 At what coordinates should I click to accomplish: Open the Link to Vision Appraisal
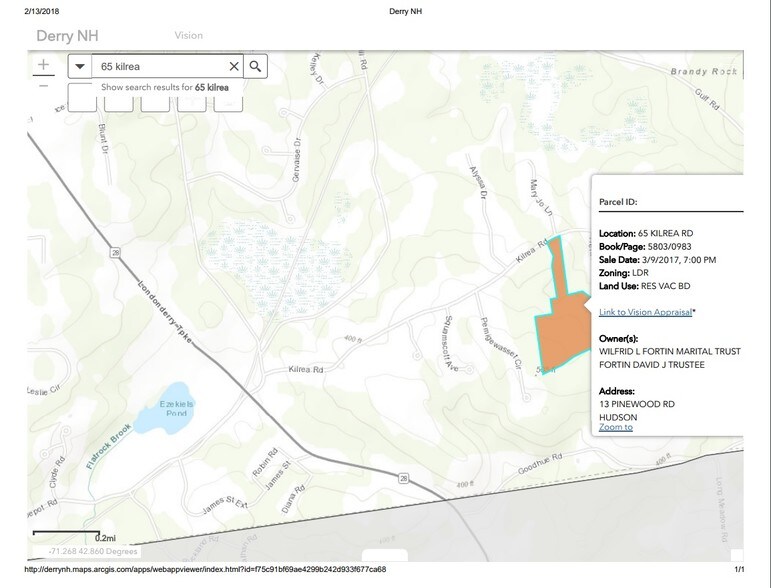pyautogui.click(x=645, y=312)
